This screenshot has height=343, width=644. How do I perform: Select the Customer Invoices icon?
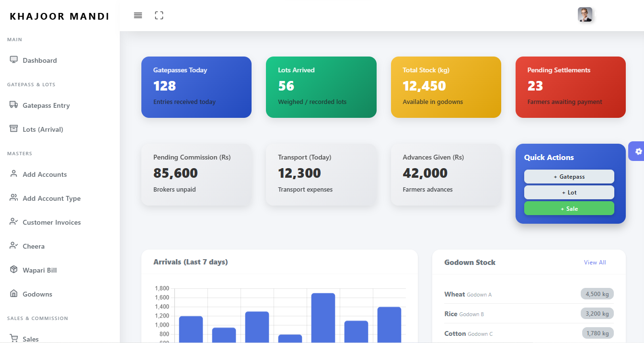point(13,222)
